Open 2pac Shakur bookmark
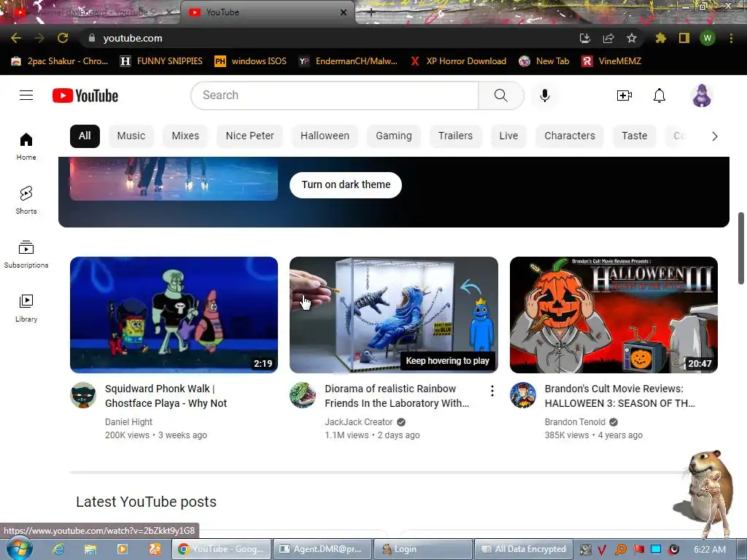The height and width of the screenshot is (560, 747). pos(60,61)
